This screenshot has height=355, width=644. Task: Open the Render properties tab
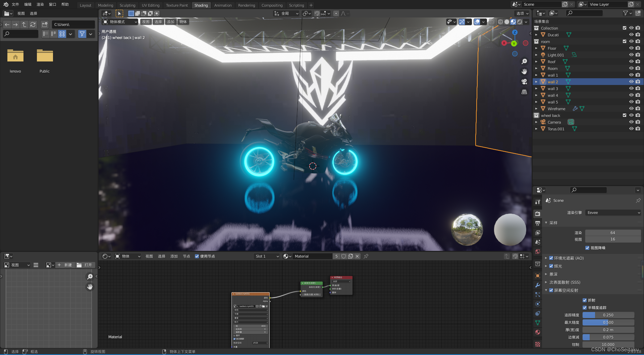(x=538, y=214)
